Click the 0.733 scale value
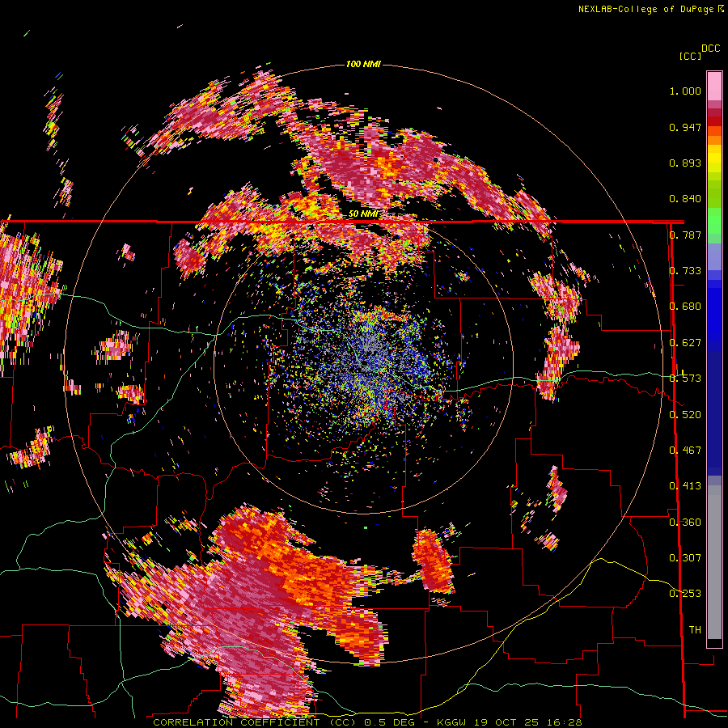728x728 pixels. 686,271
